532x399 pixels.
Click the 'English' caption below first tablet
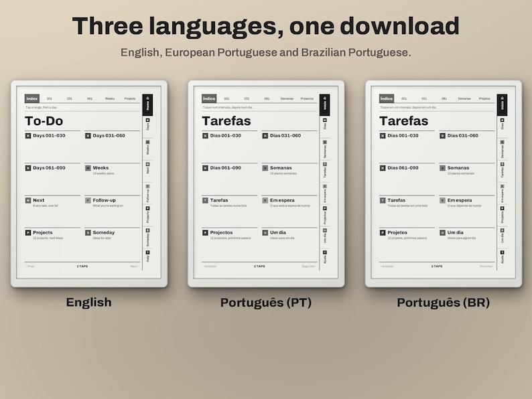point(89,303)
